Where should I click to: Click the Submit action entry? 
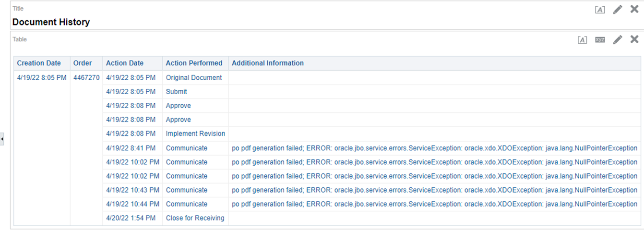tap(177, 91)
